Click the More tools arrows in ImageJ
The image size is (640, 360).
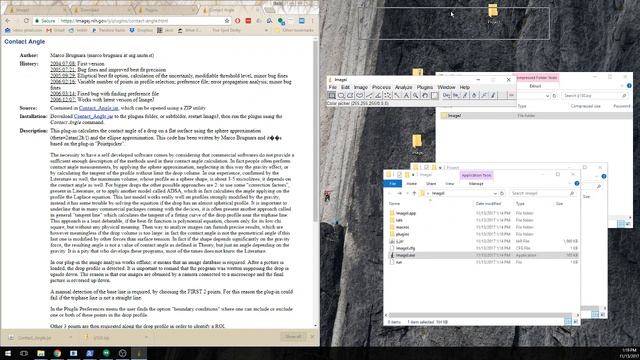(x=511, y=96)
